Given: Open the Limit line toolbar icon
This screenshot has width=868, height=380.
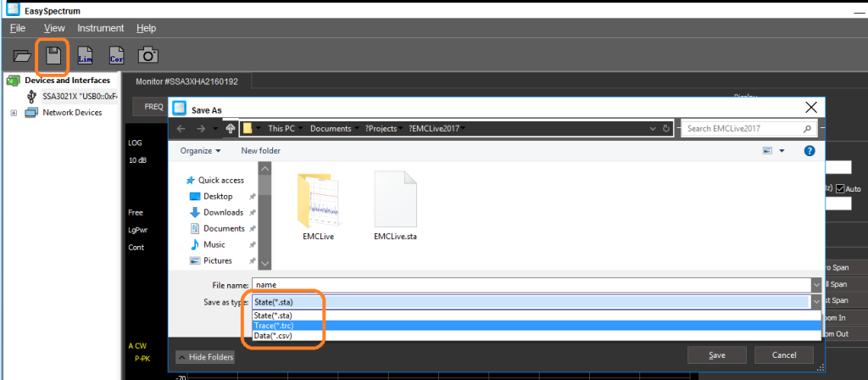Looking at the screenshot, I should [85, 56].
